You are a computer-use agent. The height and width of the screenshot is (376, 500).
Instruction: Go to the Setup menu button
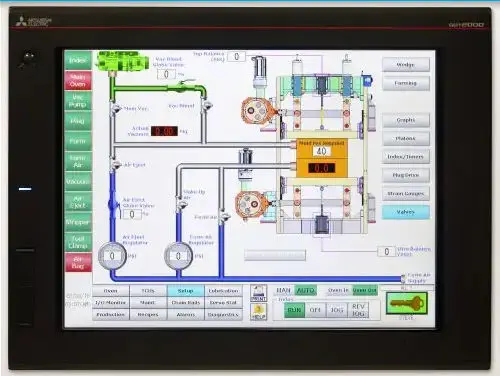tap(186, 291)
